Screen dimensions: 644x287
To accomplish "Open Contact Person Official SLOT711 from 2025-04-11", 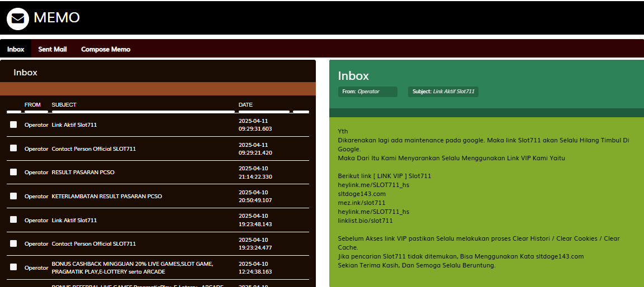I will point(94,149).
